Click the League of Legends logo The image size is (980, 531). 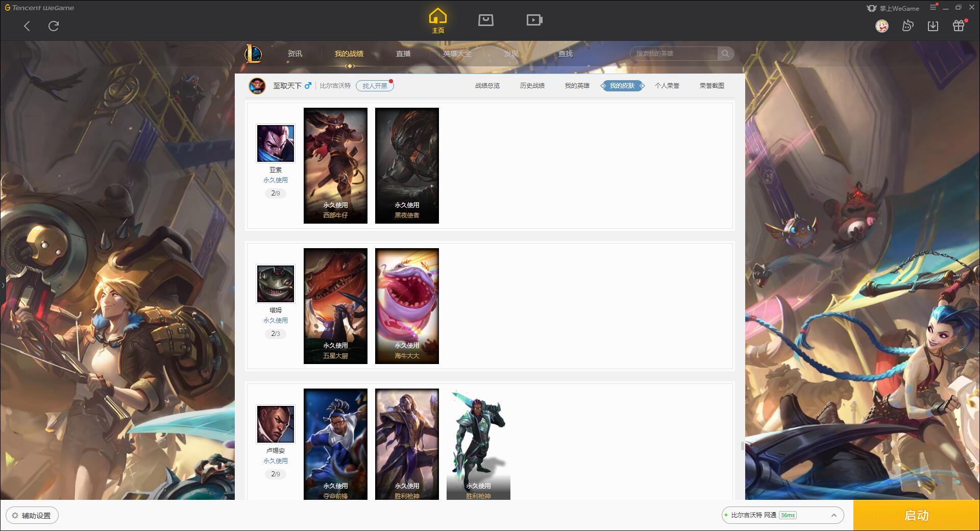(254, 54)
